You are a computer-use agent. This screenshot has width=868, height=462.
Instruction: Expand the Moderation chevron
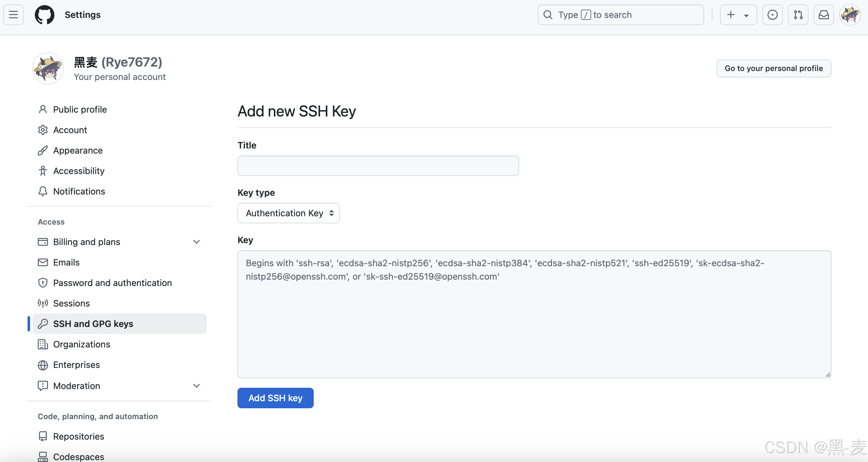197,386
